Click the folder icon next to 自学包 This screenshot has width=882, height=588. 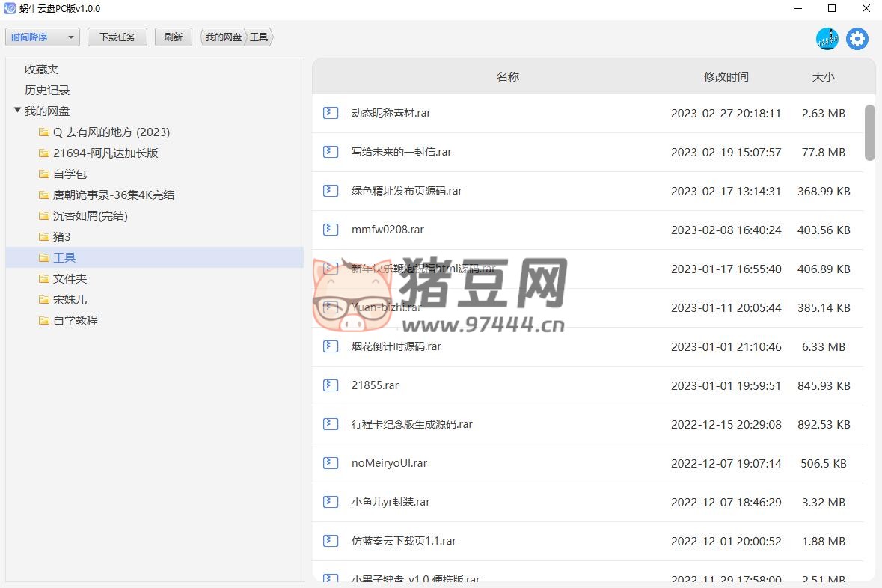(x=44, y=174)
